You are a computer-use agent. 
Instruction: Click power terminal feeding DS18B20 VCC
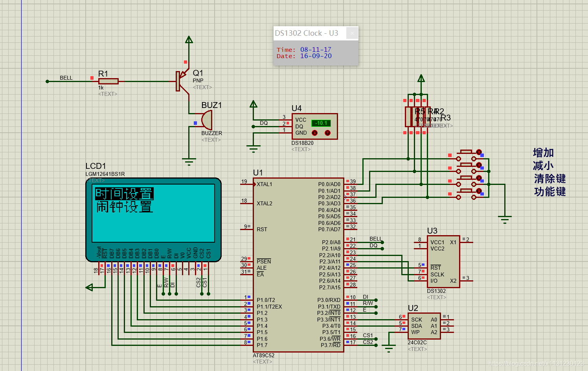(x=254, y=104)
